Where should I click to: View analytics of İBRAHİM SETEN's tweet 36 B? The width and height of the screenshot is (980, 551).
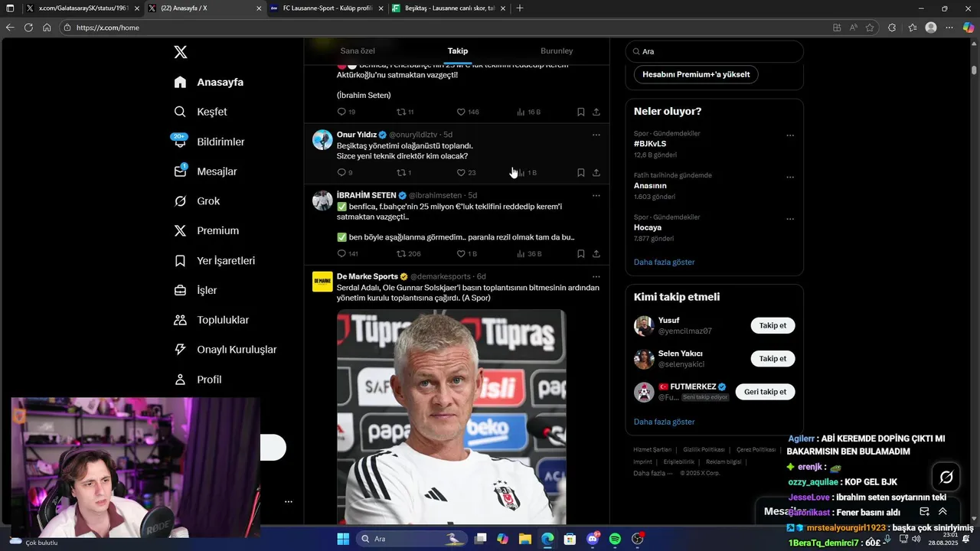pyautogui.click(x=528, y=254)
